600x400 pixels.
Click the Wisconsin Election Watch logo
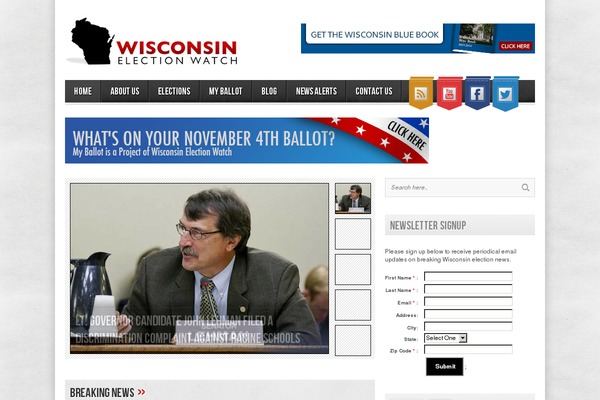tap(153, 42)
